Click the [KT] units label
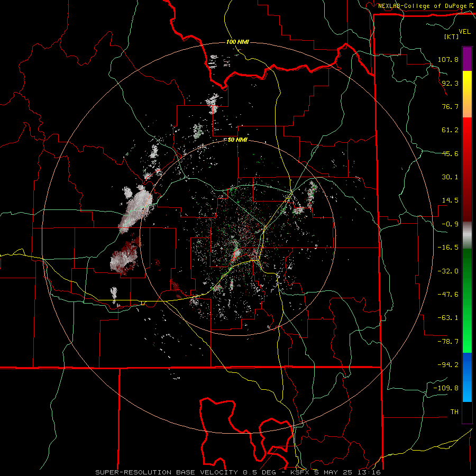 [452, 36]
